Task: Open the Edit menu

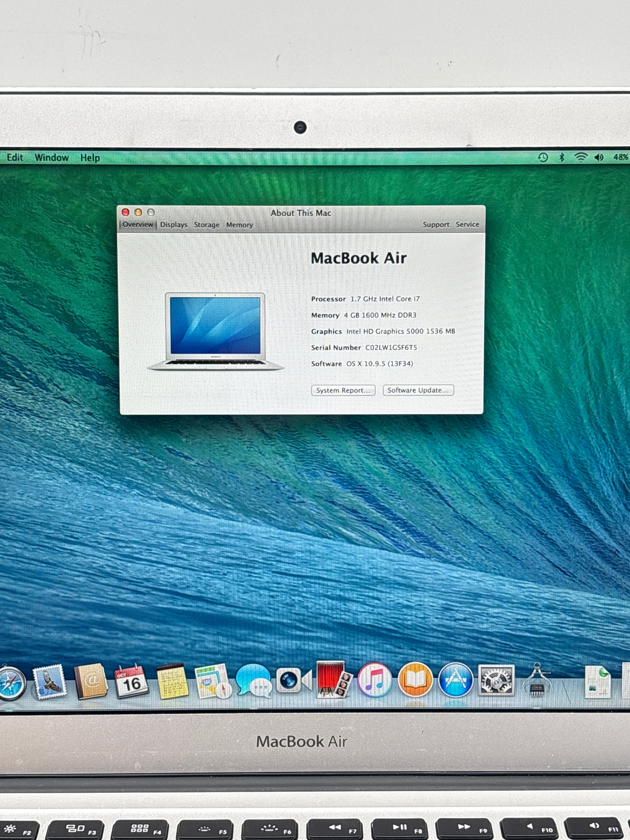Action: tap(15, 157)
